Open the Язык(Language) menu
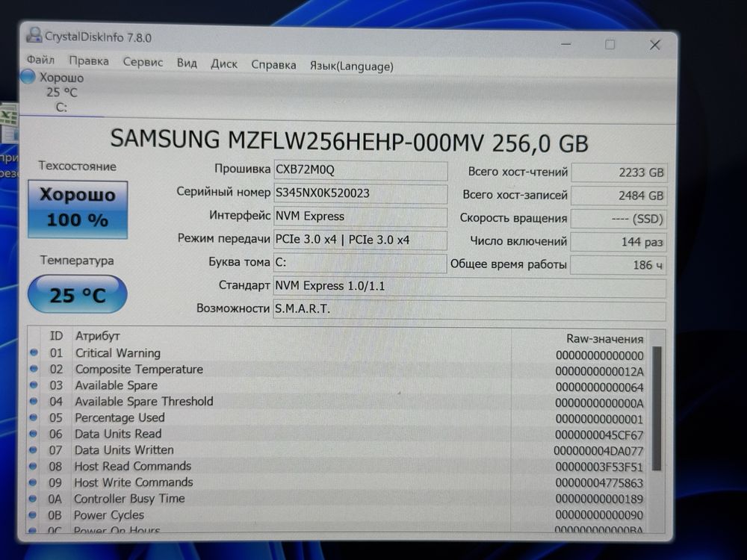The width and height of the screenshot is (747, 560). [352, 66]
